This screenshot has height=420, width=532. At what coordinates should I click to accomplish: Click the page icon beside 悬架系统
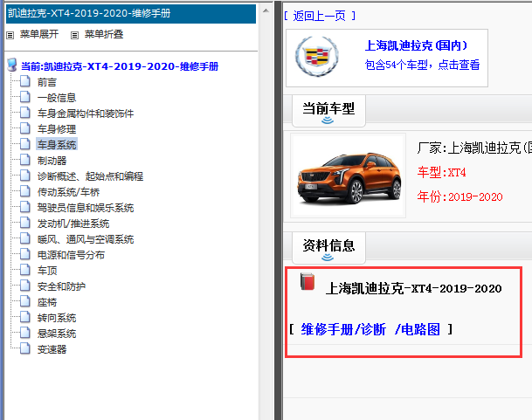25,334
